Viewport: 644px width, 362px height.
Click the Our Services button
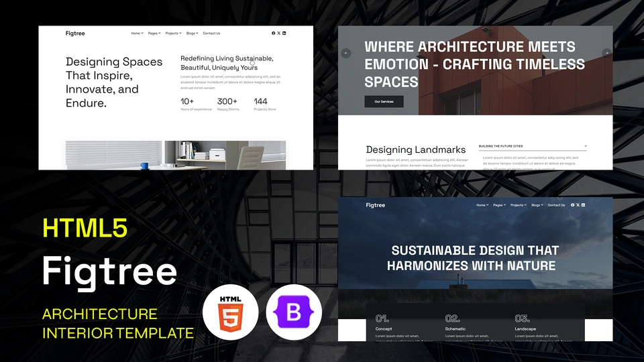coord(384,101)
